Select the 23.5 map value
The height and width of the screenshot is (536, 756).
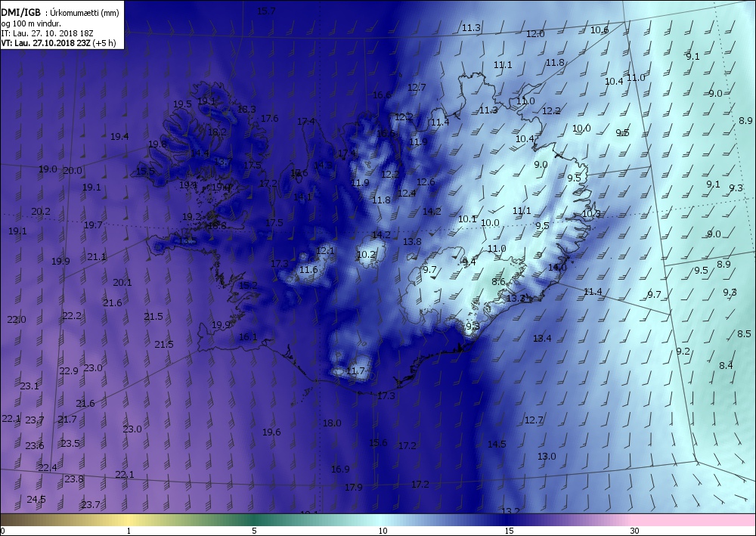[x=70, y=443]
